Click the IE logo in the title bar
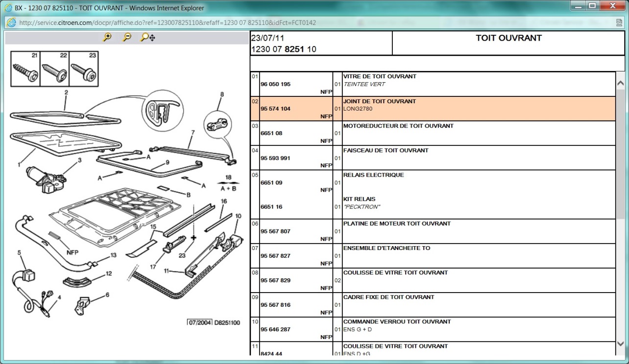The width and height of the screenshot is (629, 364). pyautogui.click(x=8, y=7)
